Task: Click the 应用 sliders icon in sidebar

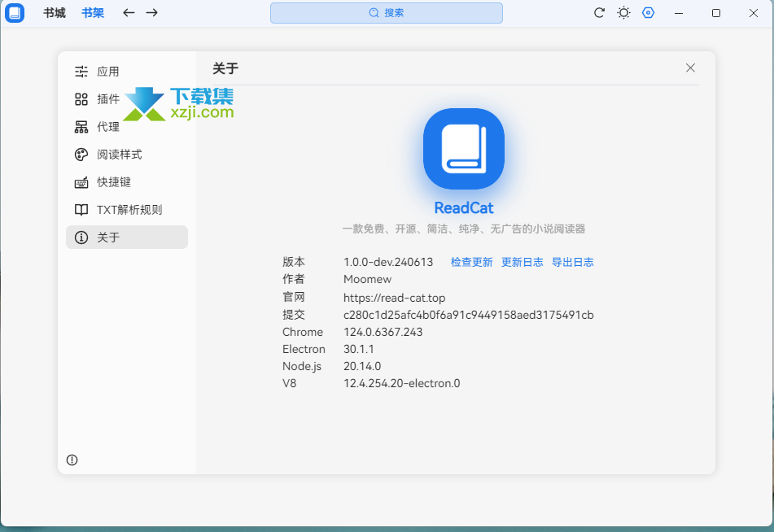Action: [81, 72]
